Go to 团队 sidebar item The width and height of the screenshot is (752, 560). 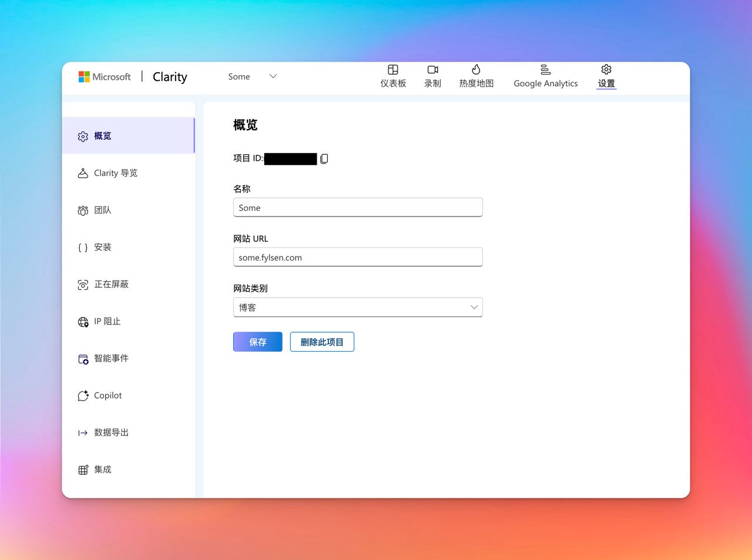click(x=128, y=210)
